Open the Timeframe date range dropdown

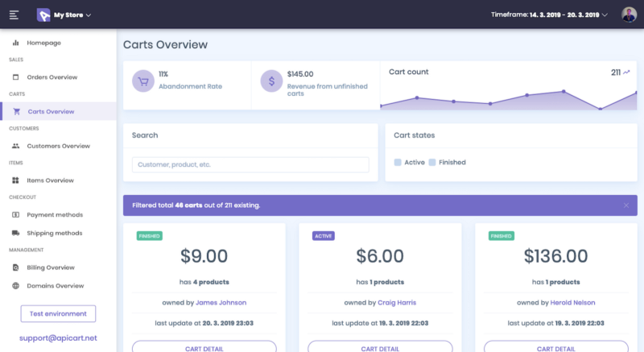(x=549, y=14)
